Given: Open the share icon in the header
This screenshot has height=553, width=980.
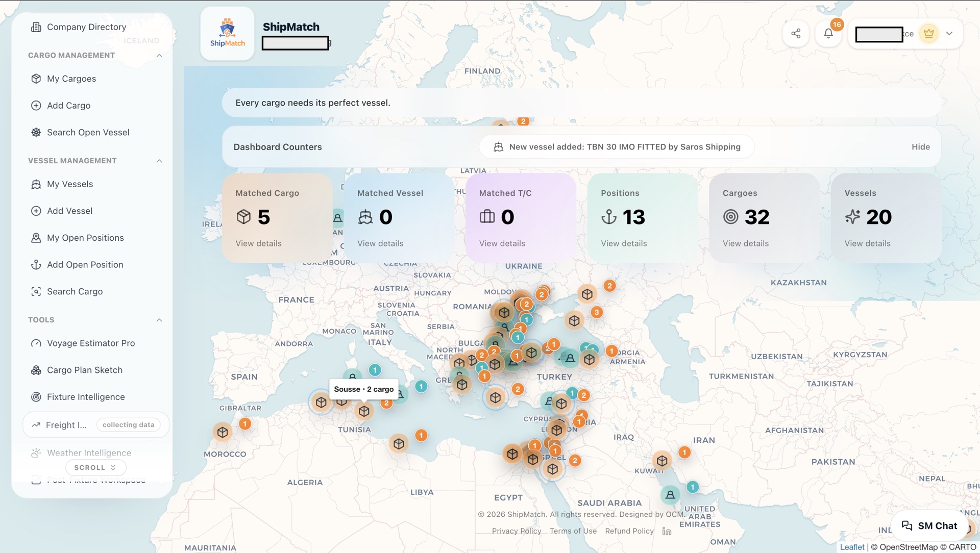Looking at the screenshot, I should (x=796, y=33).
